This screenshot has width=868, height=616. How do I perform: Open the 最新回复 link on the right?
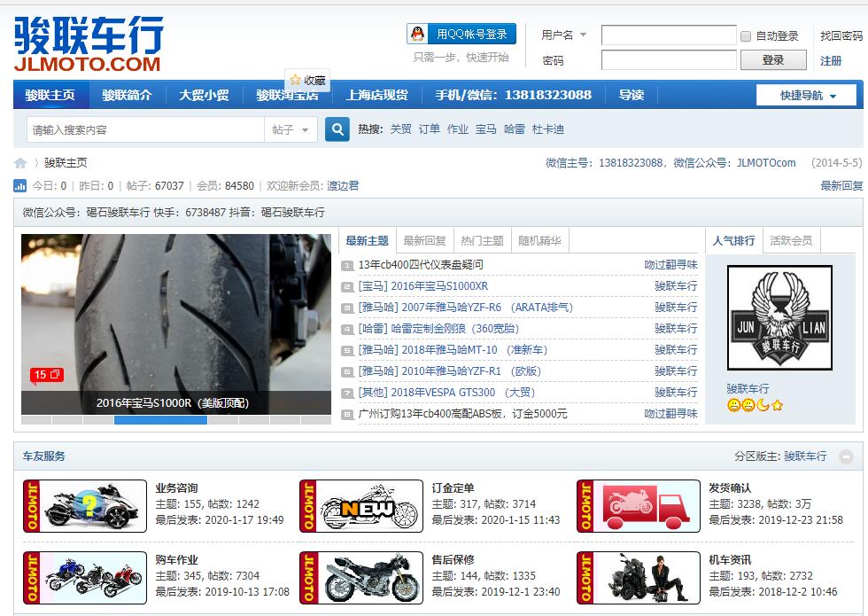(x=841, y=185)
